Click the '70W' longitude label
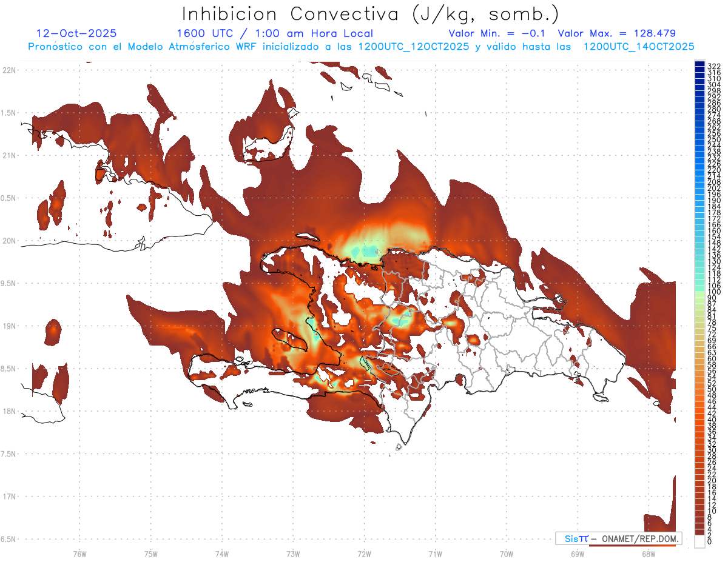 [507, 554]
